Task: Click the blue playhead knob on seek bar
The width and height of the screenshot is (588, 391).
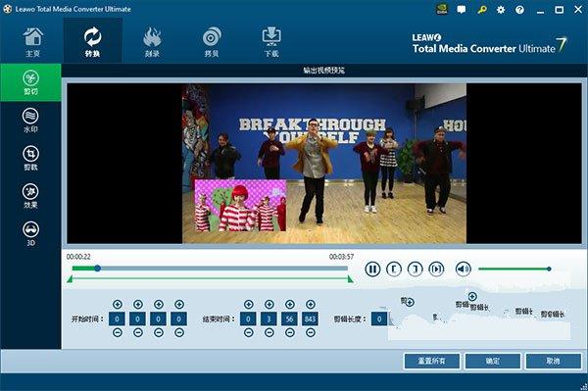Action: tap(97, 269)
